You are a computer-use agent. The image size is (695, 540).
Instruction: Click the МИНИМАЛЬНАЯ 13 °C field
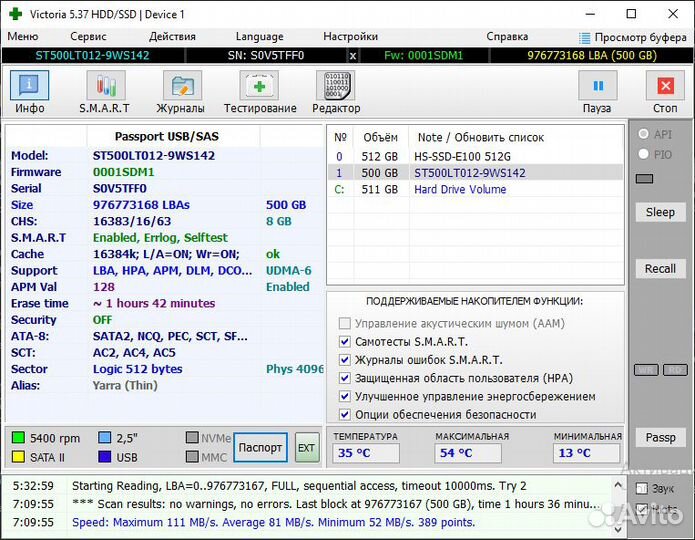click(586, 453)
